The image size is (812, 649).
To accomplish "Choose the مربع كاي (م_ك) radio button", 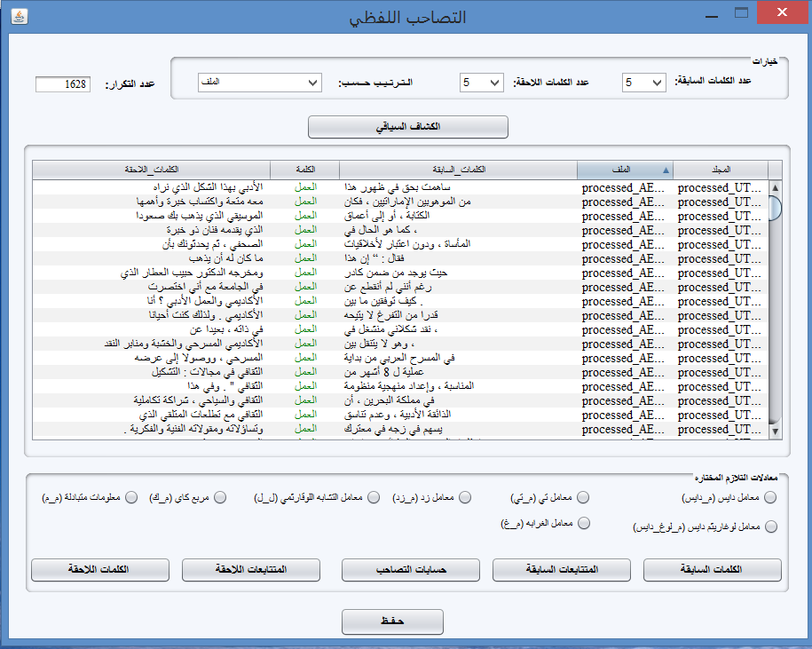I will pos(220,497).
